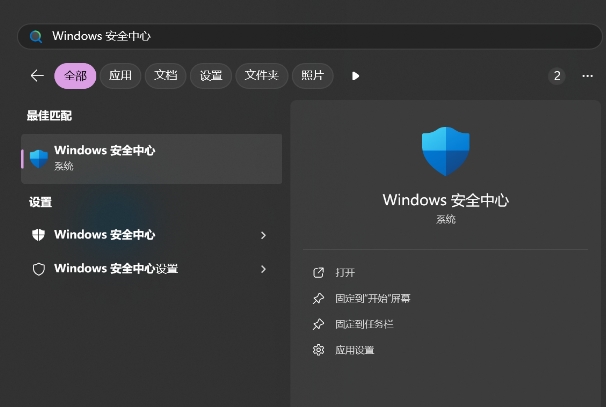Image resolution: width=606 pixels, height=407 pixels.
Task: Expand the chevron beside Windows 安全中心 under 设置
Action: tap(263, 235)
